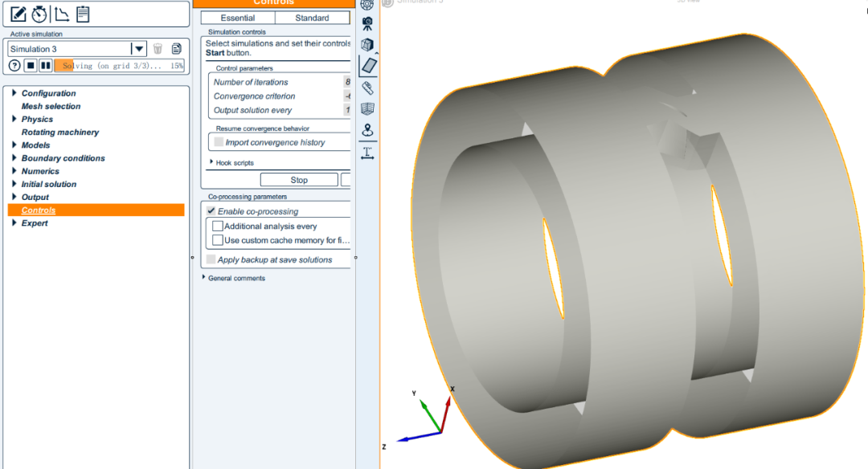Expand the Numerics tree node
Screen dimensions: 868x469
[14, 171]
